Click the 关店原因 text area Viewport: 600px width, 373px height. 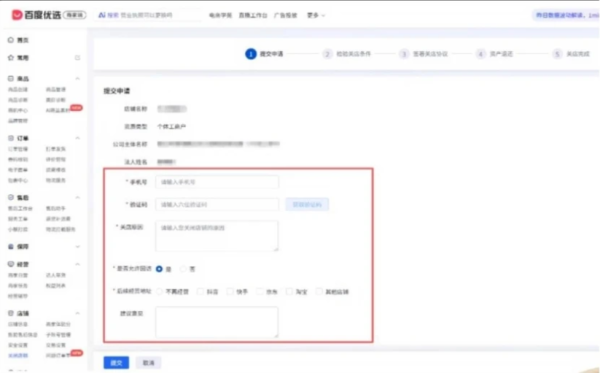[x=217, y=236]
